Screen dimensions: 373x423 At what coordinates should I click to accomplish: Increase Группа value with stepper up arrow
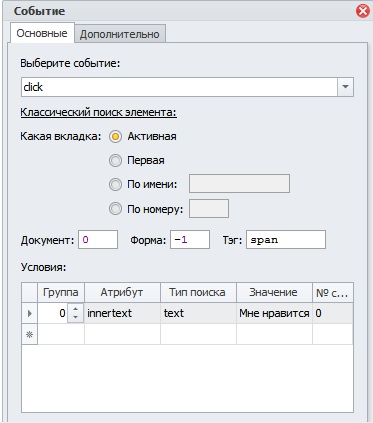pos(76,309)
